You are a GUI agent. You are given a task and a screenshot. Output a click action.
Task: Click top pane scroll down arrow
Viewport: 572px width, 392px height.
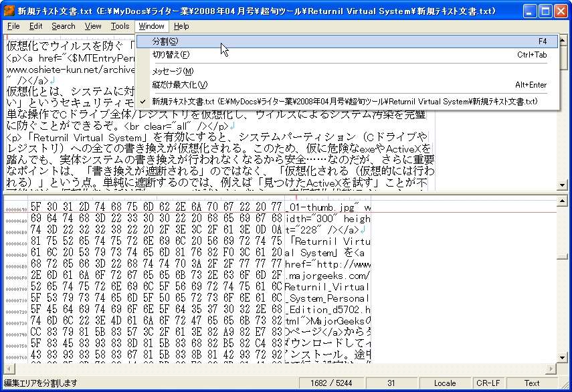click(x=562, y=185)
